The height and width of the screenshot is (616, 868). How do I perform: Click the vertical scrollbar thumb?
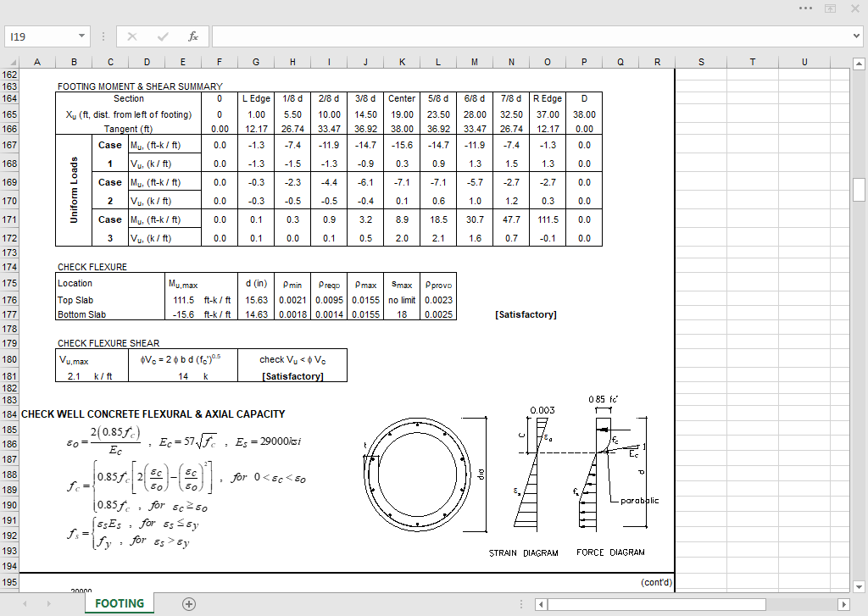(859, 190)
